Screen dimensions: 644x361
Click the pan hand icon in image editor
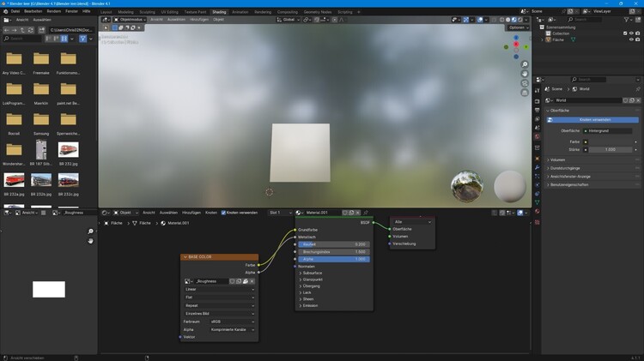coord(90,242)
